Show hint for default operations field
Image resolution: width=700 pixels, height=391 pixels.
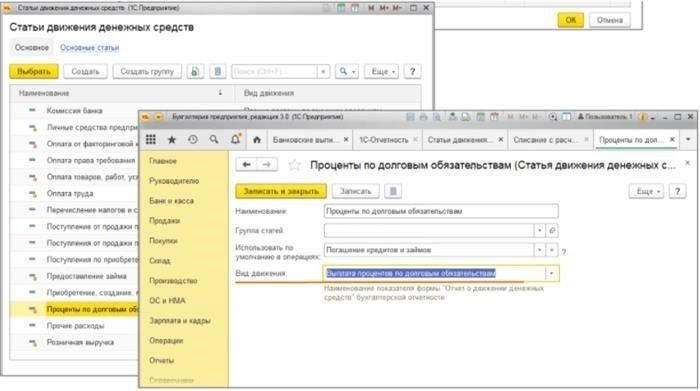point(564,252)
